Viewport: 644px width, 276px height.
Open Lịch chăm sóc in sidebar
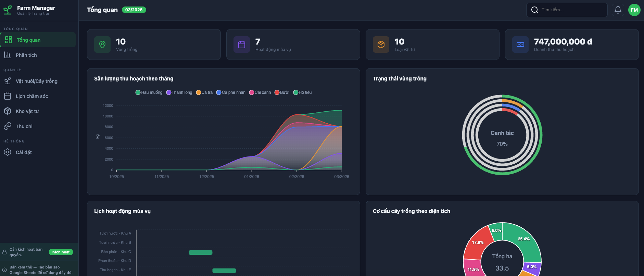(32, 96)
